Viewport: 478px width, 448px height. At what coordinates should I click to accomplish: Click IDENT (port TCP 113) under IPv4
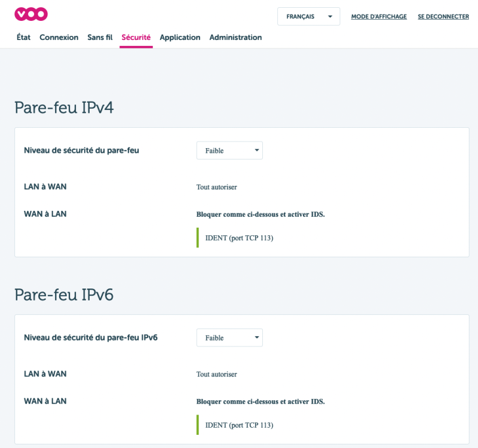239,238
